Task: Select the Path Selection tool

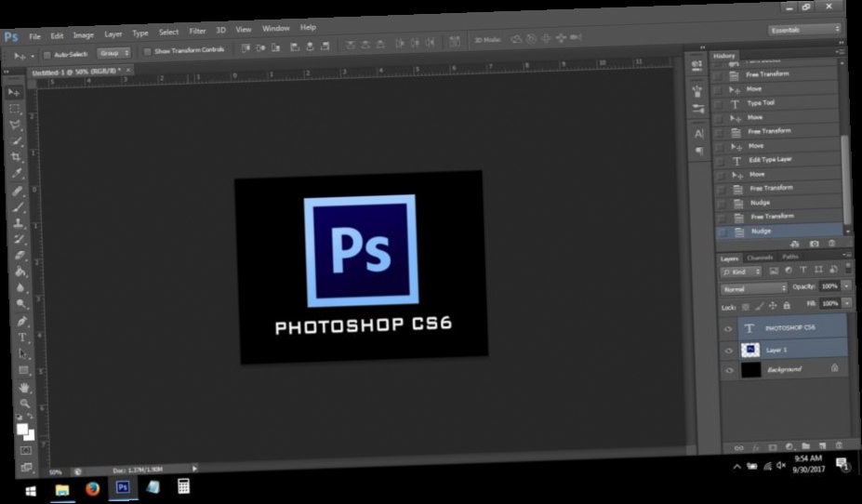Action: (23, 354)
